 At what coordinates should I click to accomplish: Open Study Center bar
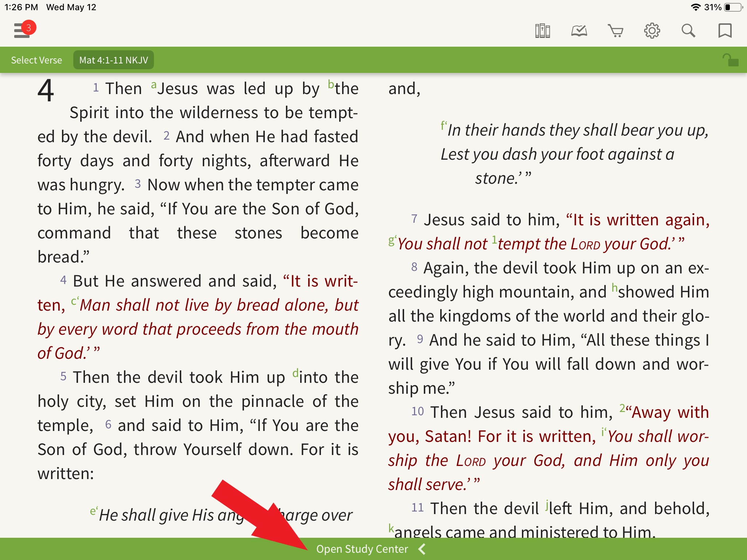(x=373, y=549)
